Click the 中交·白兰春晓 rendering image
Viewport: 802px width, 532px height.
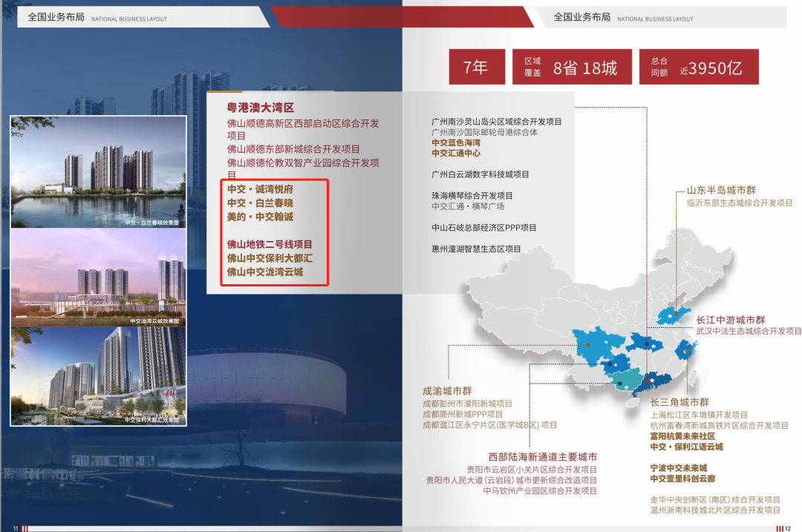click(99, 171)
